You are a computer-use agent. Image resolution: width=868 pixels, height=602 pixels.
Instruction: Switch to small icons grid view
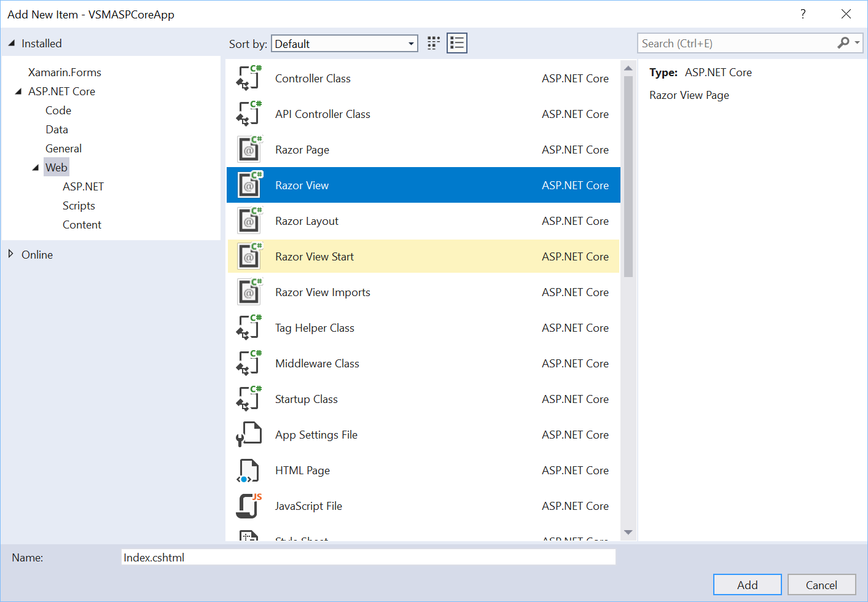click(x=434, y=43)
